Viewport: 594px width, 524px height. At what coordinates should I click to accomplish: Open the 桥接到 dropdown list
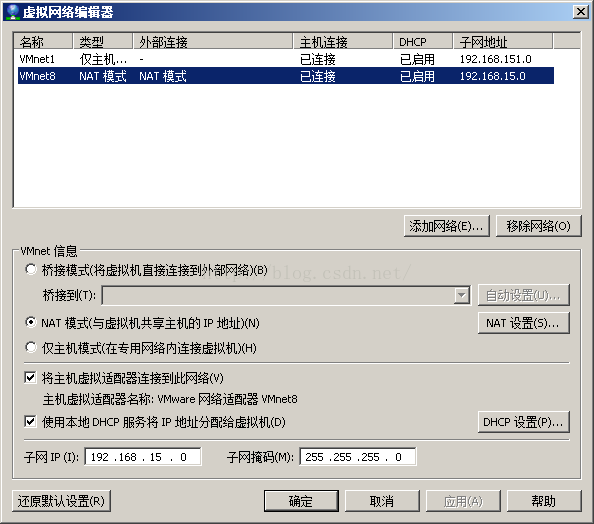(461, 295)
